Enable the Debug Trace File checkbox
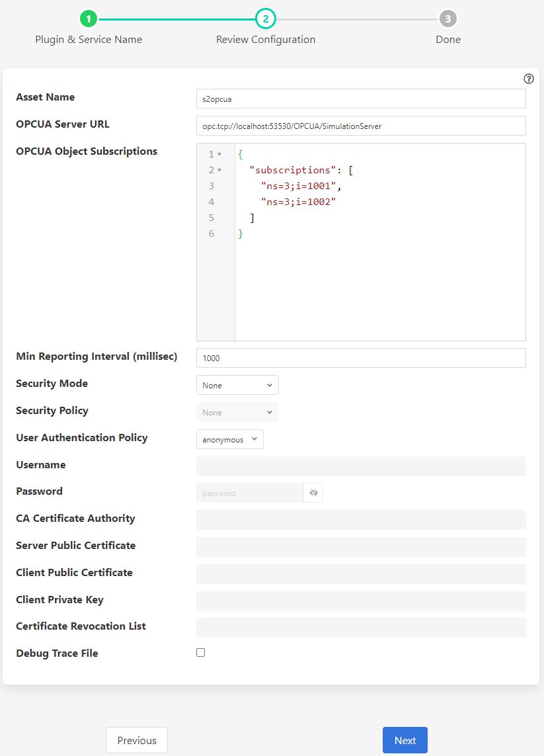Screen dimensions: 544x756 201,653
